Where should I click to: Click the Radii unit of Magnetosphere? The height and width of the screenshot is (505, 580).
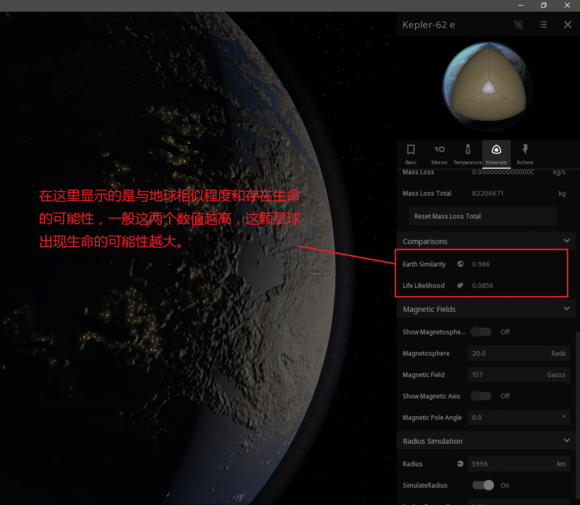(x=559, y=353)
